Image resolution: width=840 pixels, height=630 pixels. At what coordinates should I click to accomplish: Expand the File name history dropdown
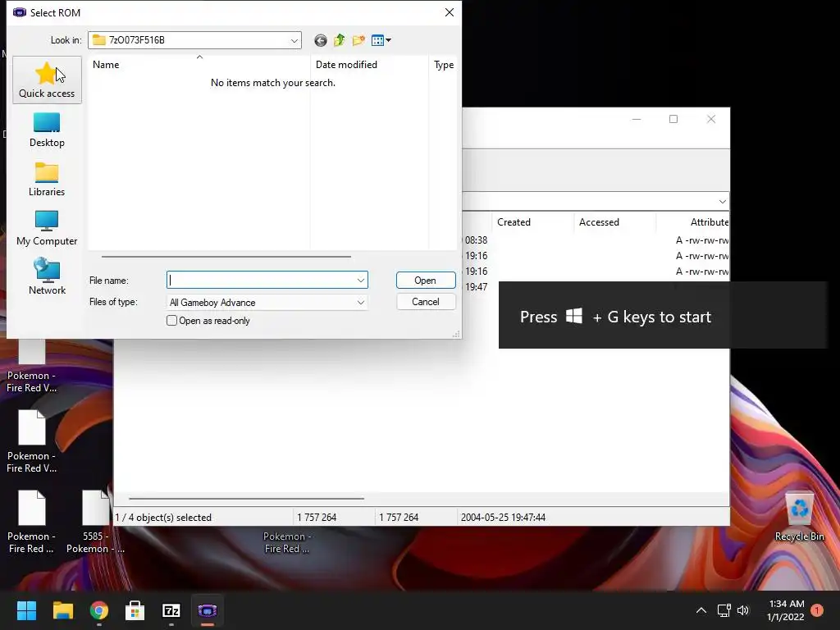pyautogui.click(x=361, y=281)
